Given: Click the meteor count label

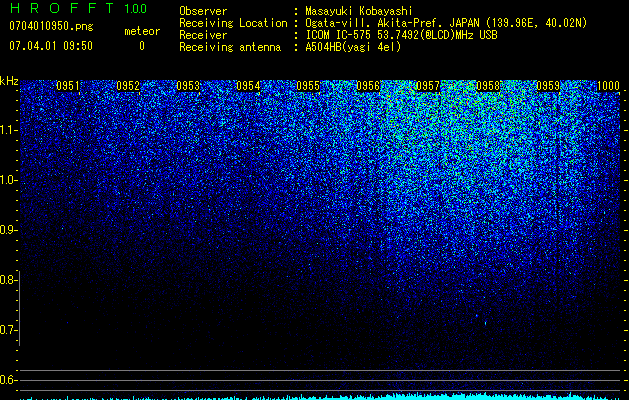Looking at the screenshot, I should coord(142,31).
